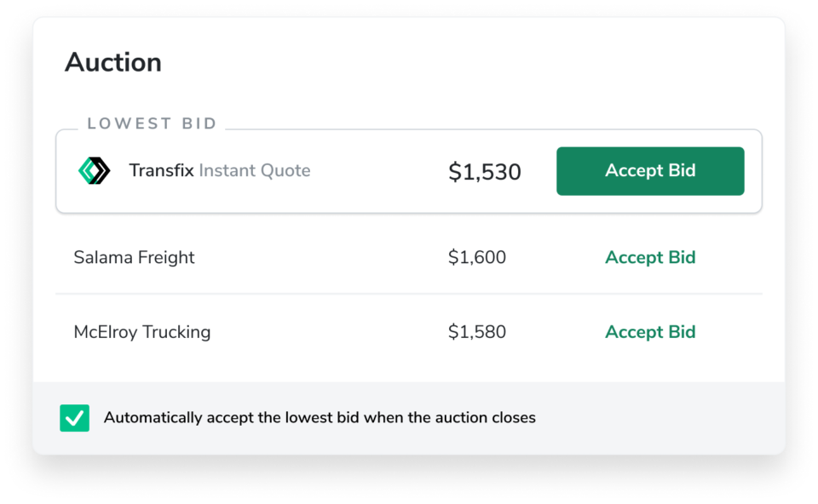Accept the Salama Freight bid
Viewport: 818px width, 504px height.
point(650,257)
